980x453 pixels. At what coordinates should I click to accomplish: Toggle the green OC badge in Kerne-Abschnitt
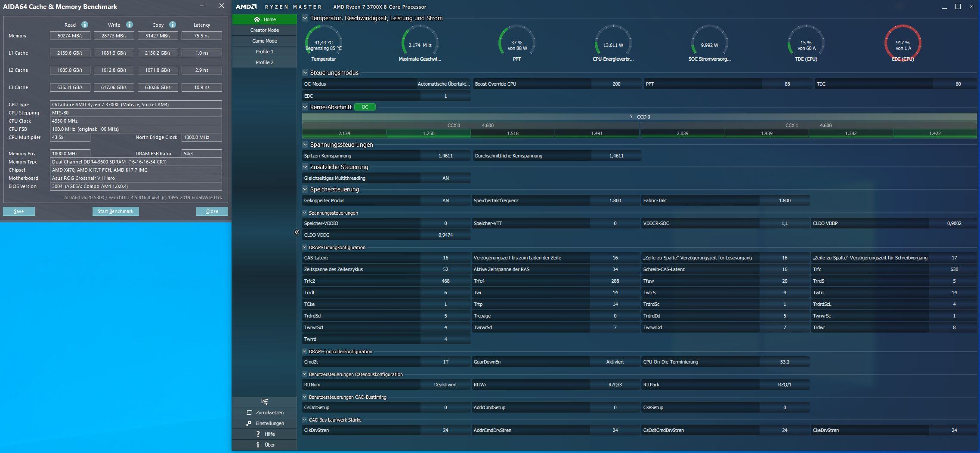[x=365, y=107]
